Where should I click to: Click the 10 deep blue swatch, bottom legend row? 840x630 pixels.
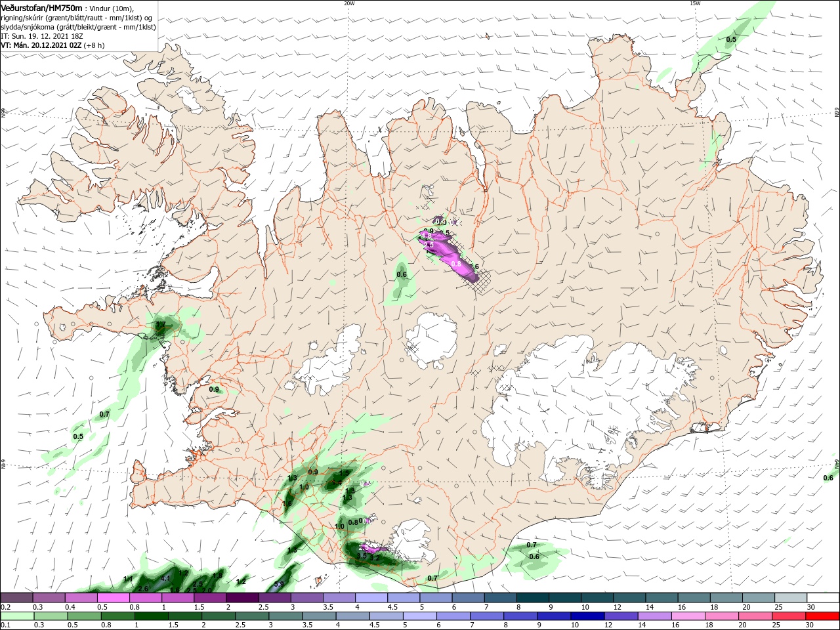587,616
